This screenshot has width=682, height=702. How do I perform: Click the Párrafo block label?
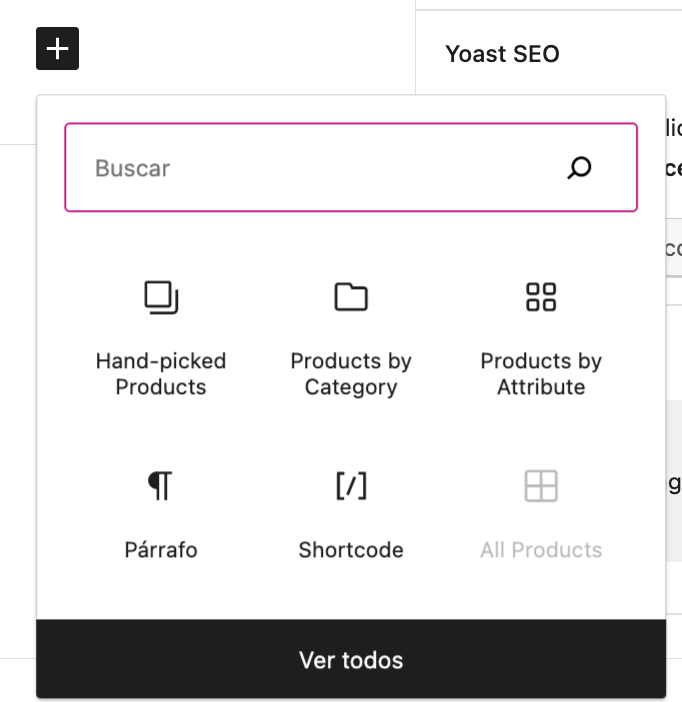pyautogui.click(x=161, y=550)
